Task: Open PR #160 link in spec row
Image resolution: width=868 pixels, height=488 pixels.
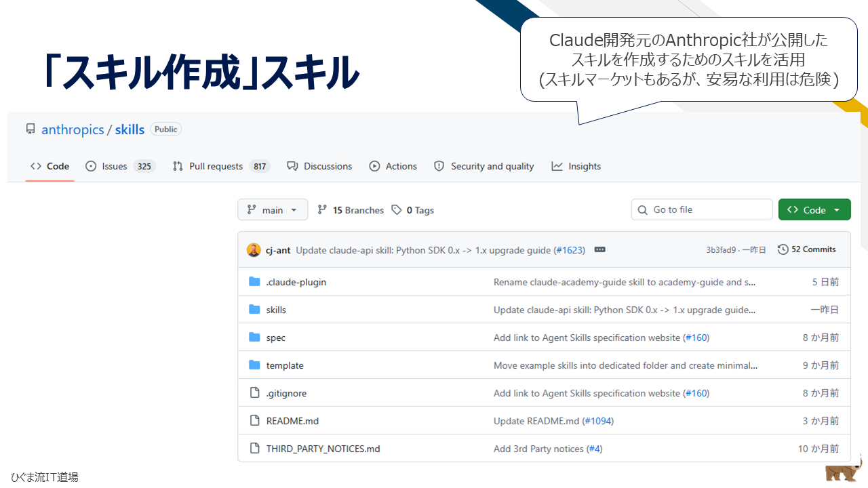Action: [696, 338]
